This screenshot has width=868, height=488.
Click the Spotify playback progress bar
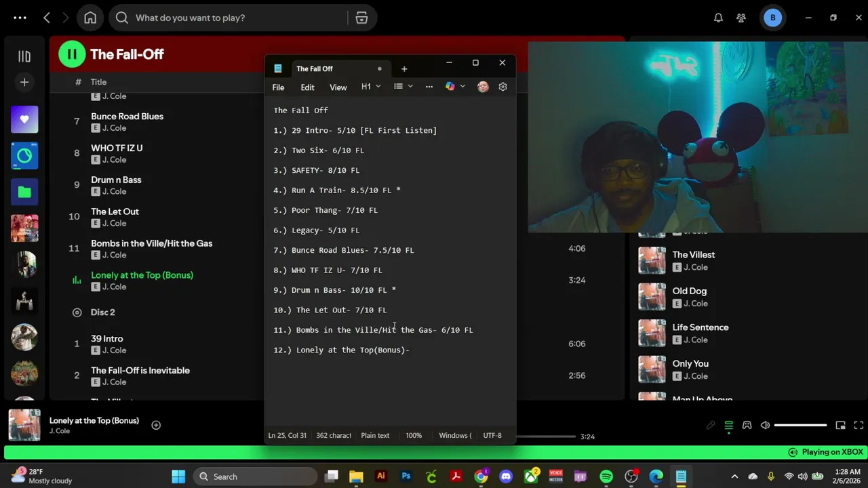tap(546, 436)
